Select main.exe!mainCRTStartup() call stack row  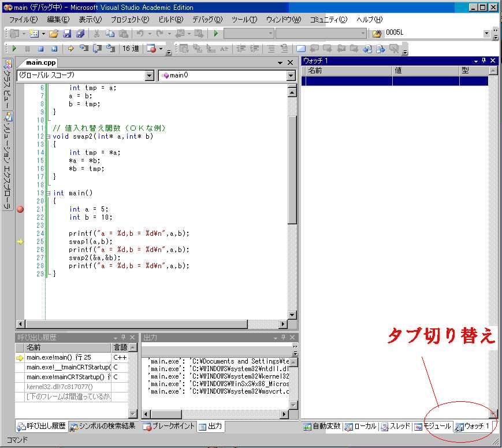click(x=72, y=377)
